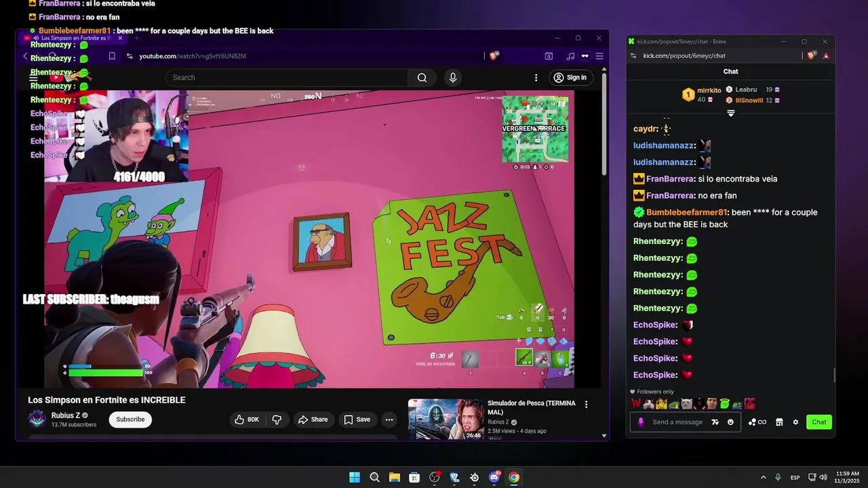Click the Kick chat scrollbar thumb
This screenshot has height=488, width=868.
(834, 375)
